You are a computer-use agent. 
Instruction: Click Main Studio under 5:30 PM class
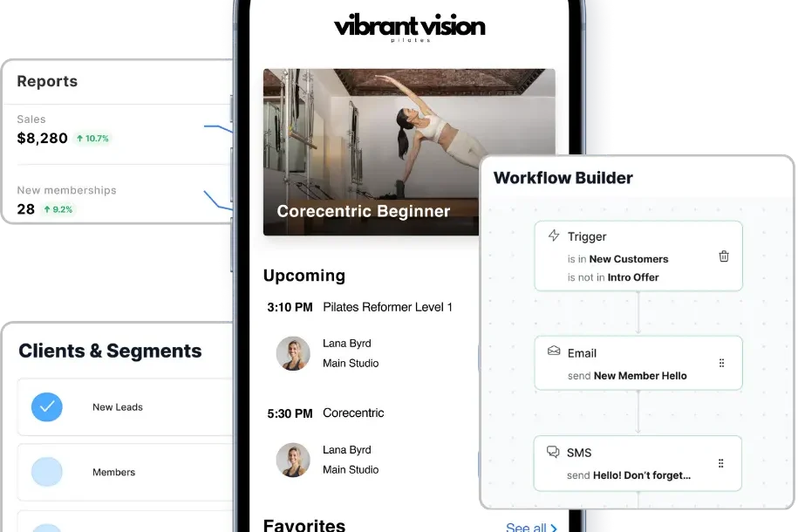351,470
